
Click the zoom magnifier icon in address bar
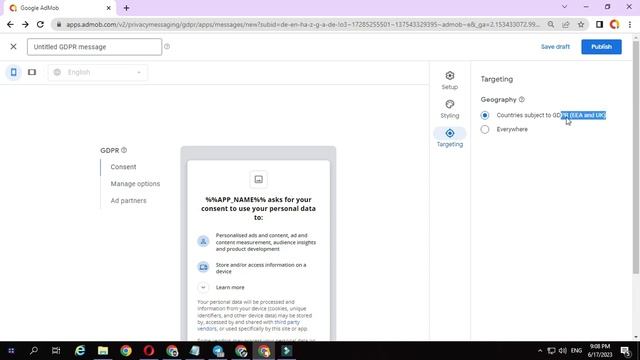tap(551, 24)
